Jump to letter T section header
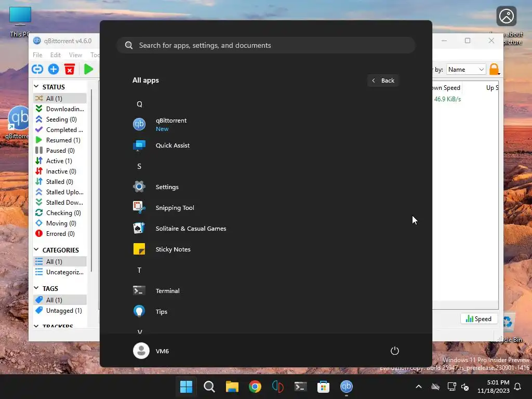The width and height of the screenshot is (532, 399). coord(139,270)
